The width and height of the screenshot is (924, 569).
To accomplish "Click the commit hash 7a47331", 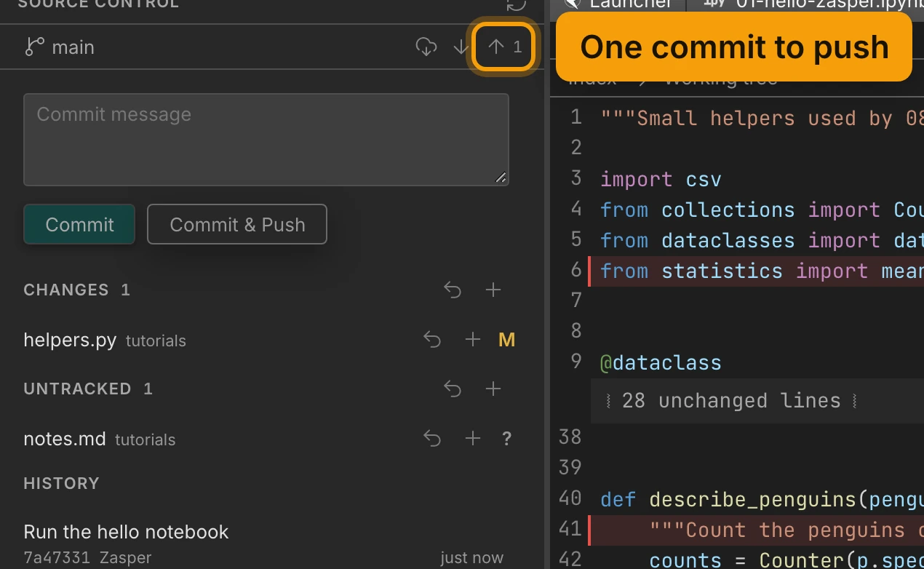I will pos(56,558).
